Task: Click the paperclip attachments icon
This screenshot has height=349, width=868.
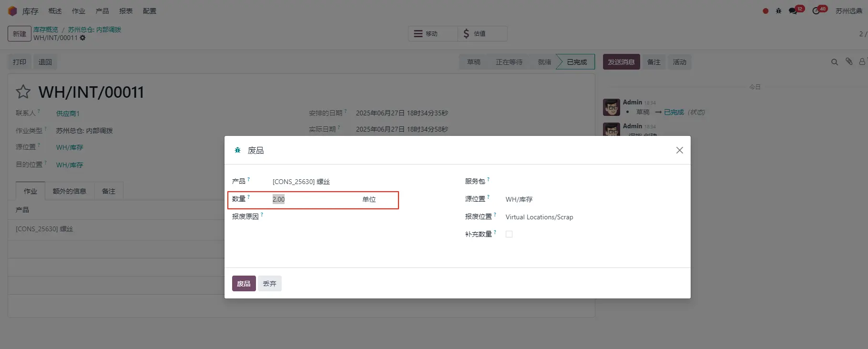Action: (849, 62)
